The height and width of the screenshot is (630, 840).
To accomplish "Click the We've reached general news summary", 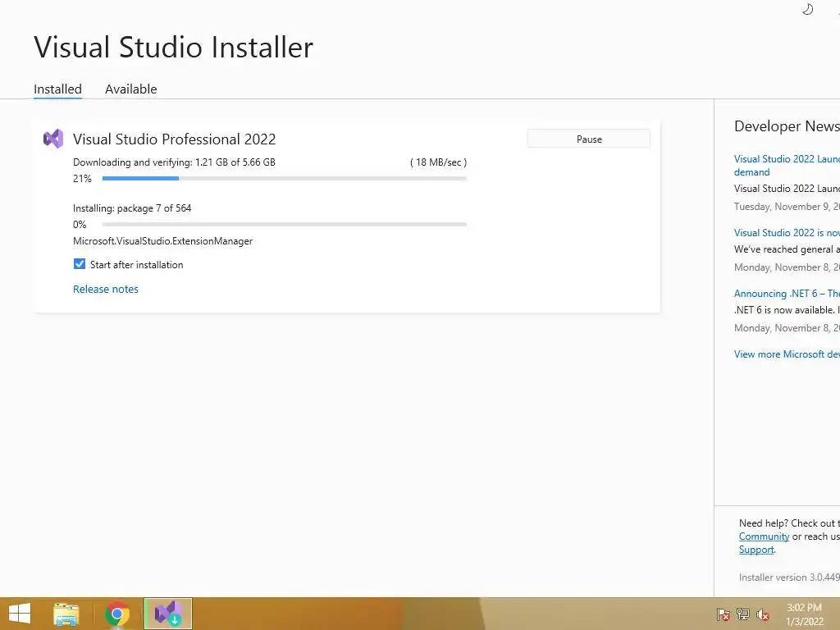I will (787, 249).
